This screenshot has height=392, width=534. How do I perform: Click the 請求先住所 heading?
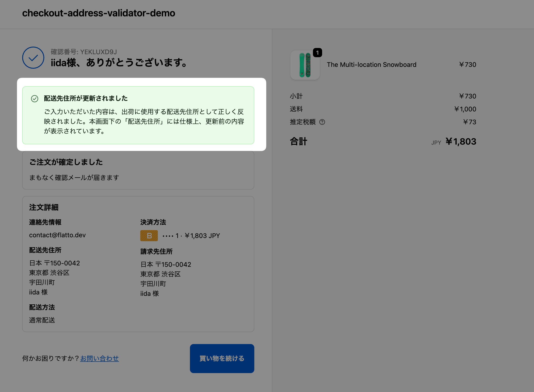tap(156, 252)
